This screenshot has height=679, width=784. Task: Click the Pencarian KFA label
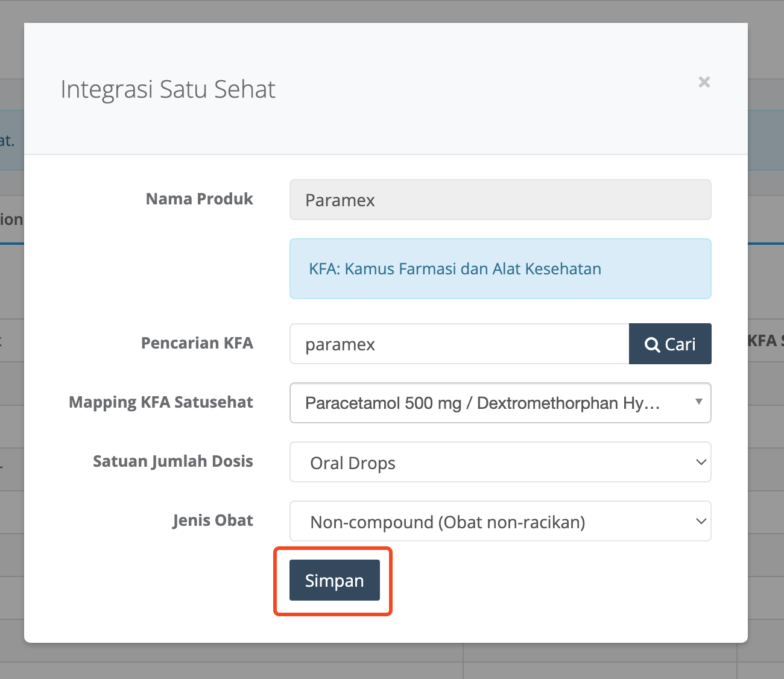tap(197, 343)
